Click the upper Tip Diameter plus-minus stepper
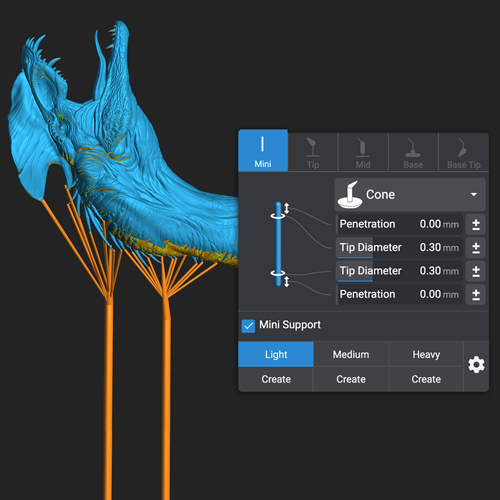The image size is (500, 500). (476, 248)
